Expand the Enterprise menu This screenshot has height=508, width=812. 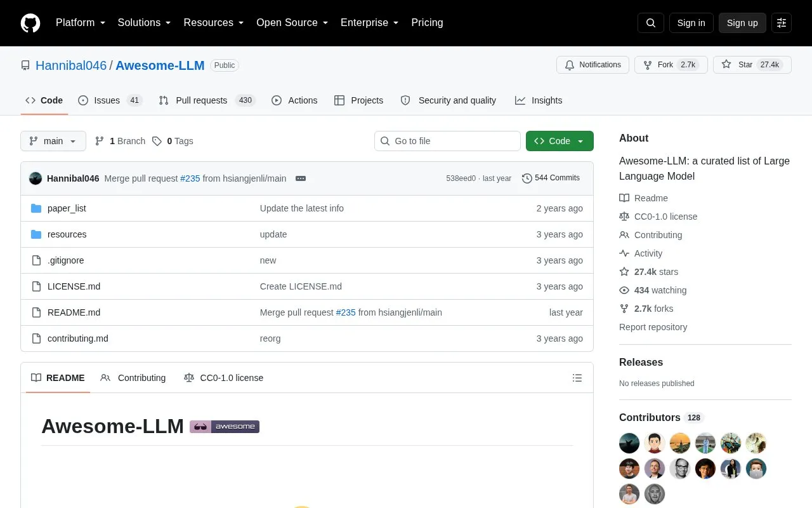point(370,23)
